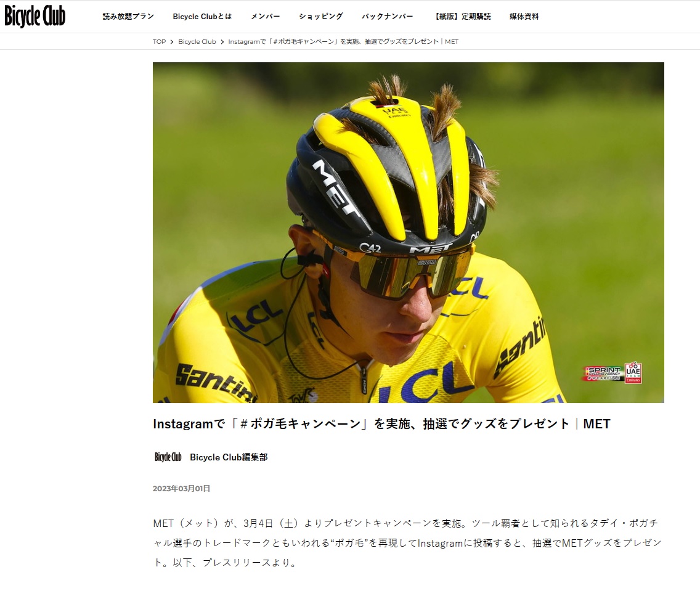Screen dimensions: 700x596
Task: Click the TOP breadcrumb link
Action: [x=159, y=41]
